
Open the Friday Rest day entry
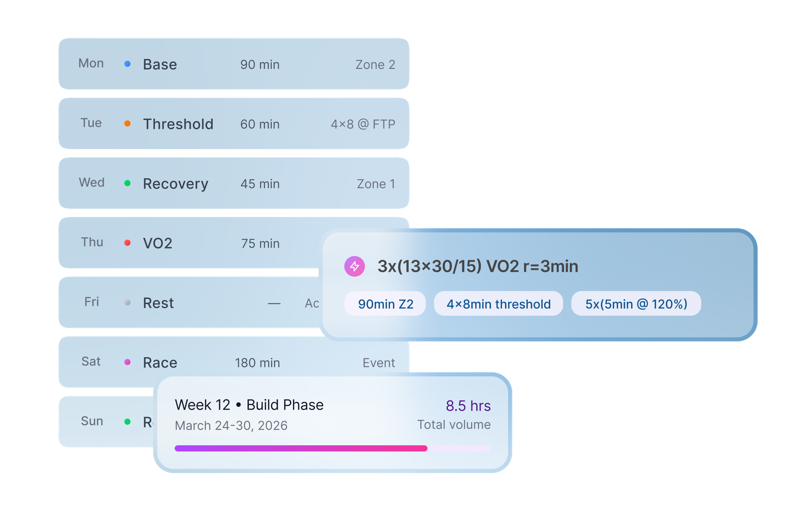(158, 302)
